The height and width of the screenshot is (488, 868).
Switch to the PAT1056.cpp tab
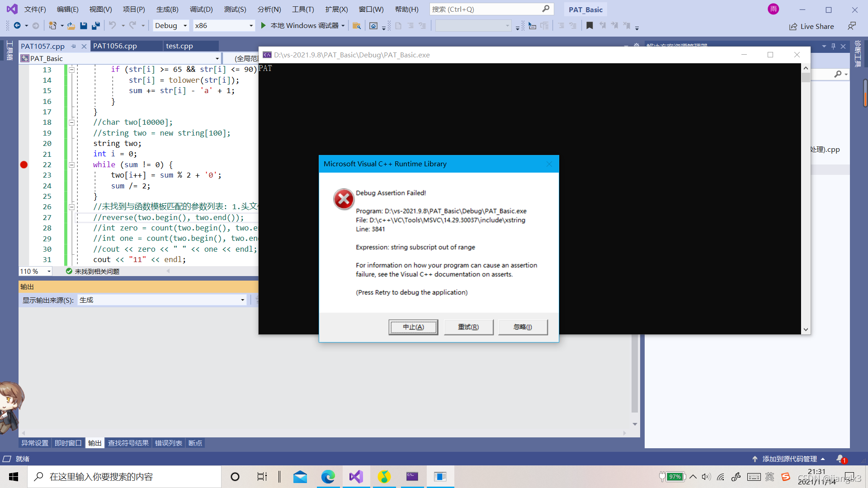115,46
